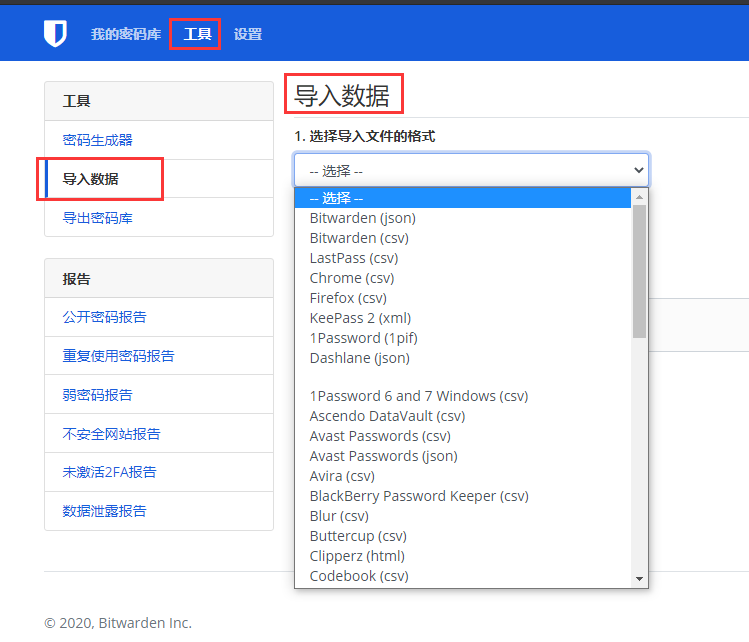Image resolution: width=749 pixels, height=642 pixels.
Task: Open the 数据泄露报告 report
Action: tap(105, 511)
